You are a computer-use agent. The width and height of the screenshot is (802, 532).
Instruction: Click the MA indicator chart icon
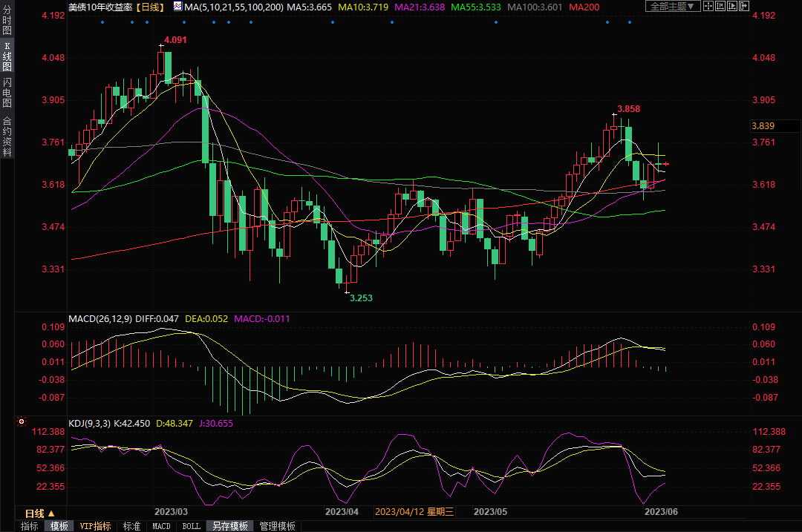point(177,6)
